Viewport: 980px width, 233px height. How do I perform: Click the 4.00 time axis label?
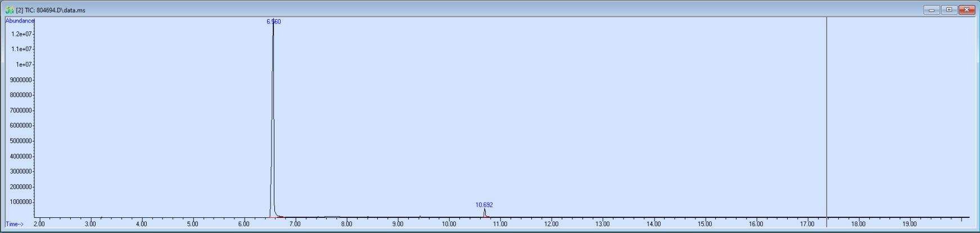pyautogui.click(x=142, y=224)
